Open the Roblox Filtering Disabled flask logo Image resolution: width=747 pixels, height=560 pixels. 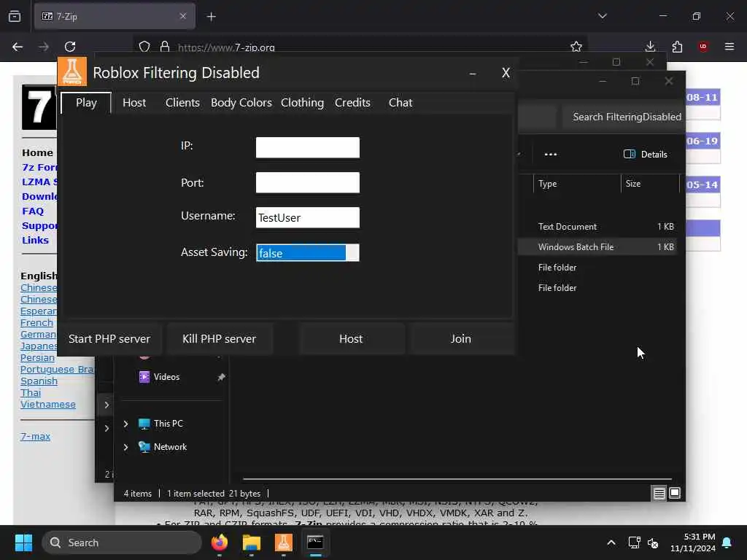72,71
